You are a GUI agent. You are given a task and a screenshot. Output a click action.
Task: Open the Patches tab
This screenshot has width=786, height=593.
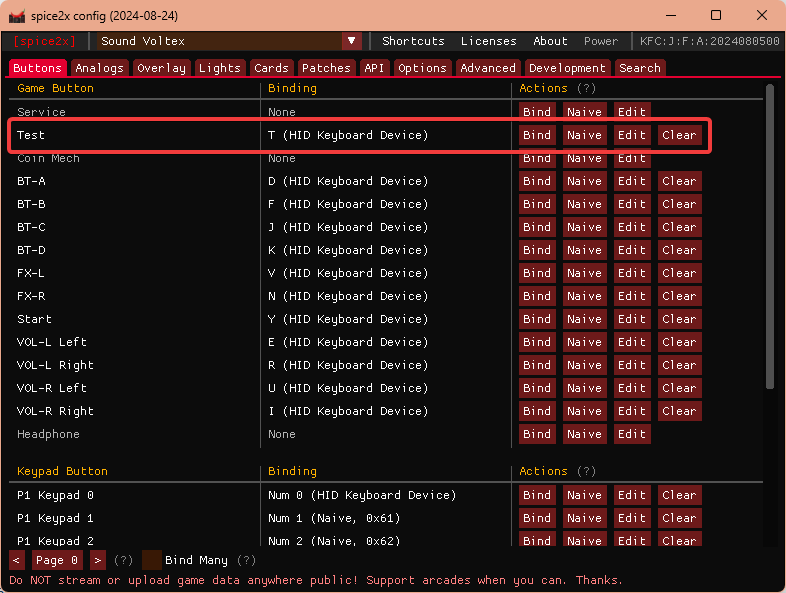326,68
